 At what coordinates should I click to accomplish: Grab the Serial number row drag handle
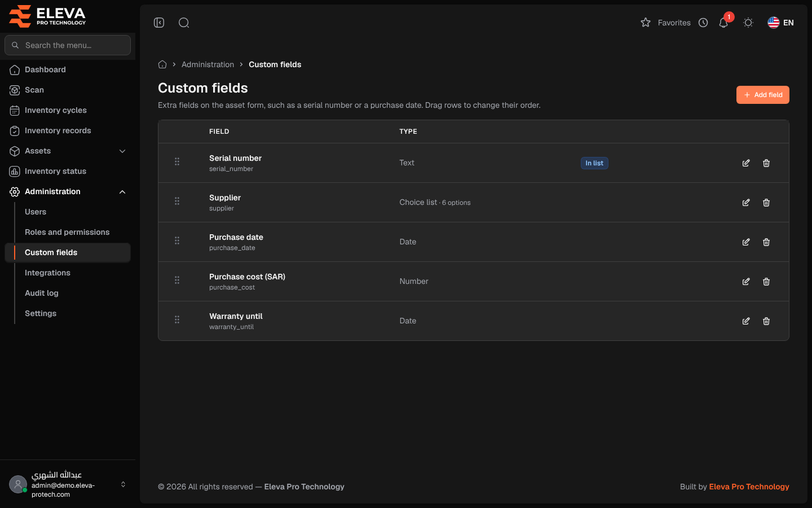pyautogui.click(x=177, y=161)
